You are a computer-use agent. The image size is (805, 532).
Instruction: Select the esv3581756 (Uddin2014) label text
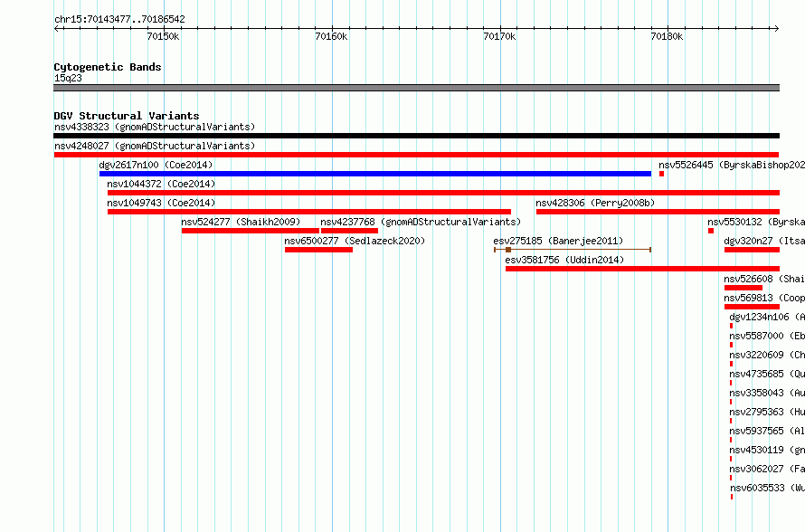(564, 260)
